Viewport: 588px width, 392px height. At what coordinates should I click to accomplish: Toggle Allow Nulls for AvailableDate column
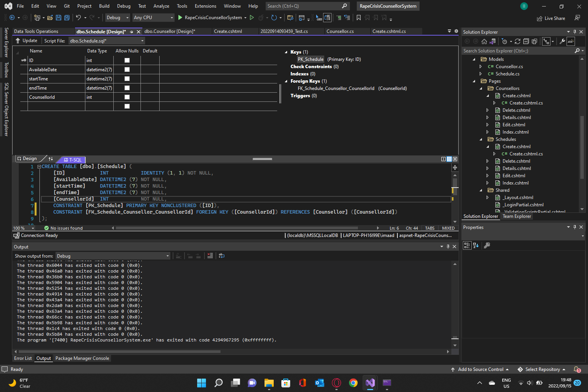127,70
